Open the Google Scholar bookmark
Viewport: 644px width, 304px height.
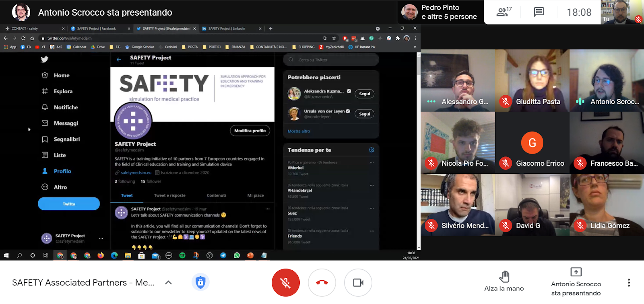coord(140,47)
